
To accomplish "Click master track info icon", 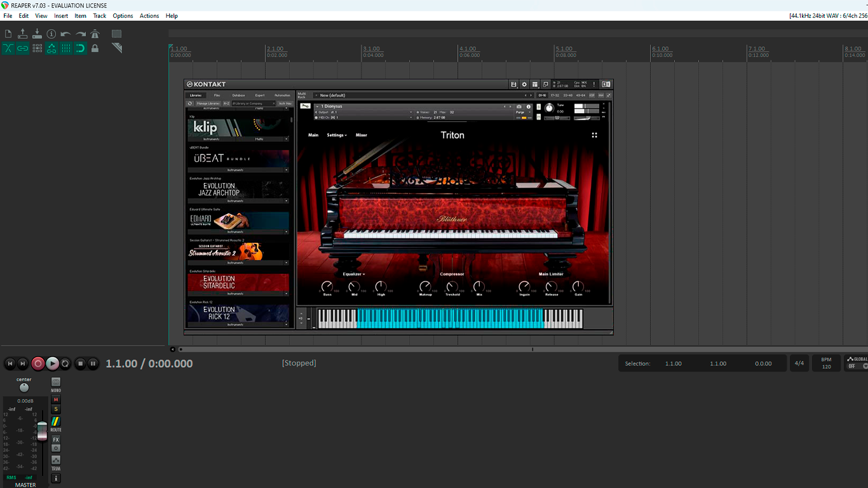I will coord(56,478).
